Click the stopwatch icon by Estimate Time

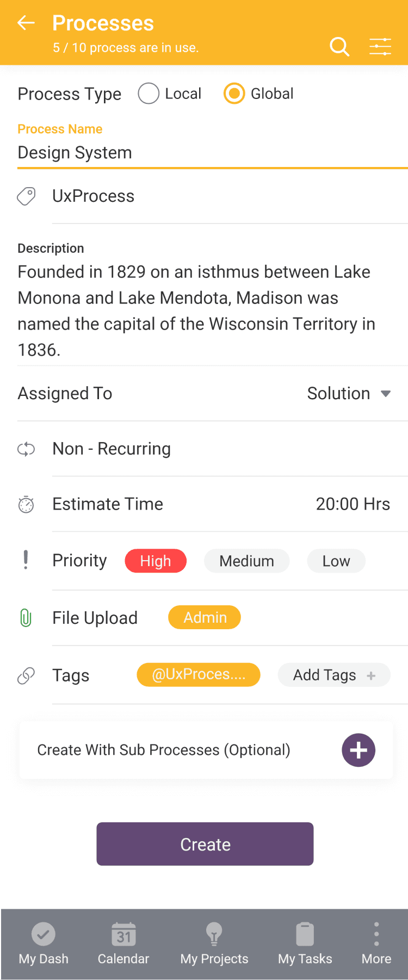click(x=26, y=505)
